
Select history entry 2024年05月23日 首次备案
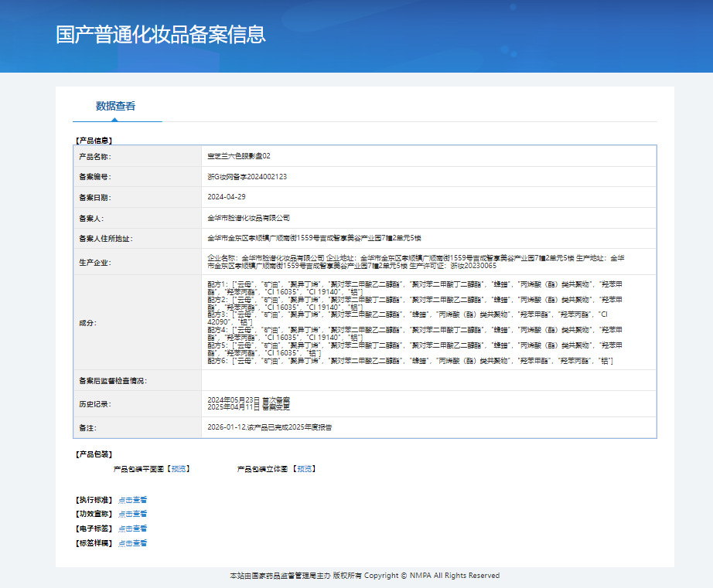(x=248, y=400)
